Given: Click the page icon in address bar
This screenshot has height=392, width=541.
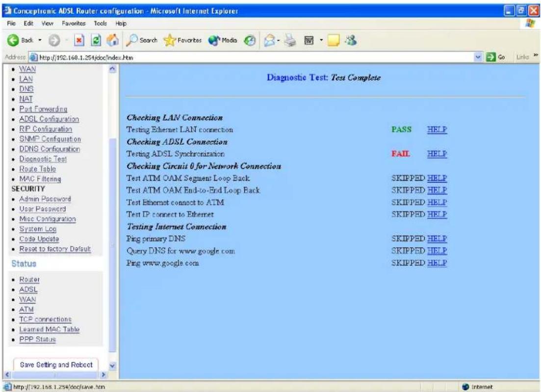Looking at the screenshot, I should (33, 57).
